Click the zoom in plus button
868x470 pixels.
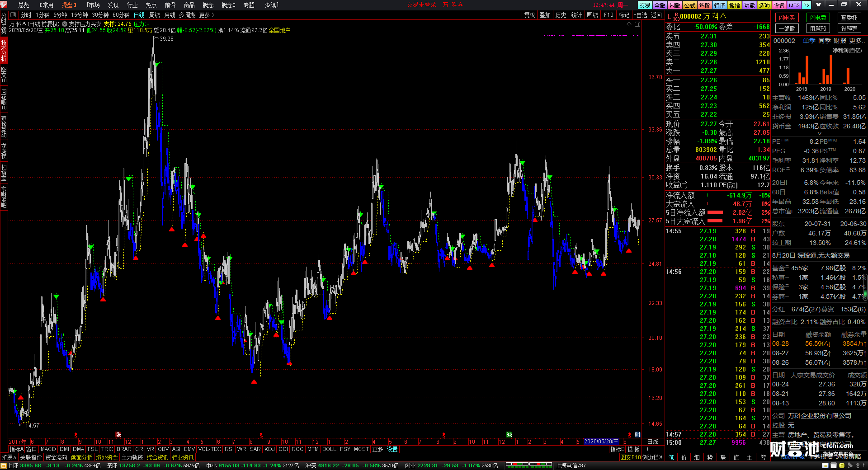648,449
